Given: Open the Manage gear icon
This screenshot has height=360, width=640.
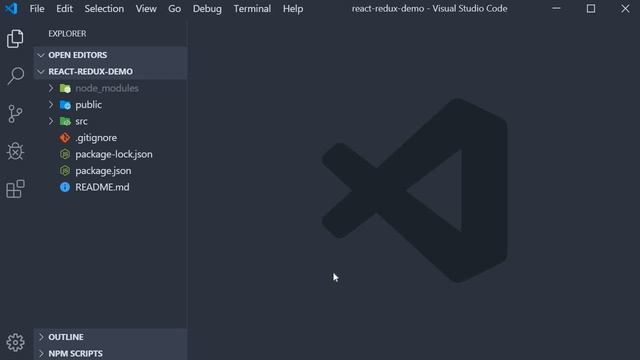Looking at the screenshot, I should click(x=16, y=342).
